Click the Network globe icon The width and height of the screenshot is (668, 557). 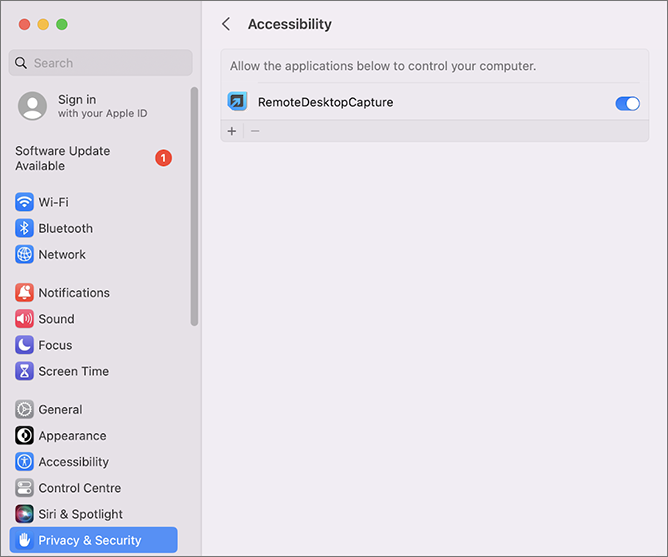coord(25,254)
